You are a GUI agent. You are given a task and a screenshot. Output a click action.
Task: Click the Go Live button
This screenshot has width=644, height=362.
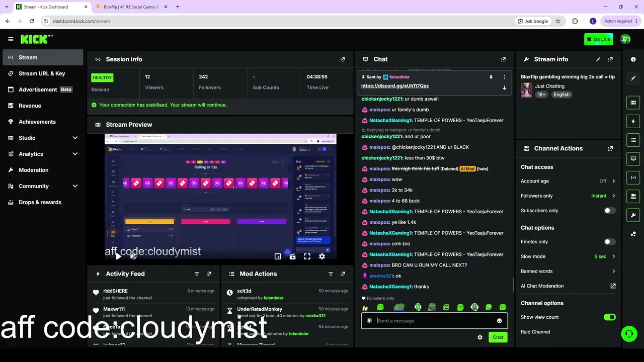(x=598, y=39)
